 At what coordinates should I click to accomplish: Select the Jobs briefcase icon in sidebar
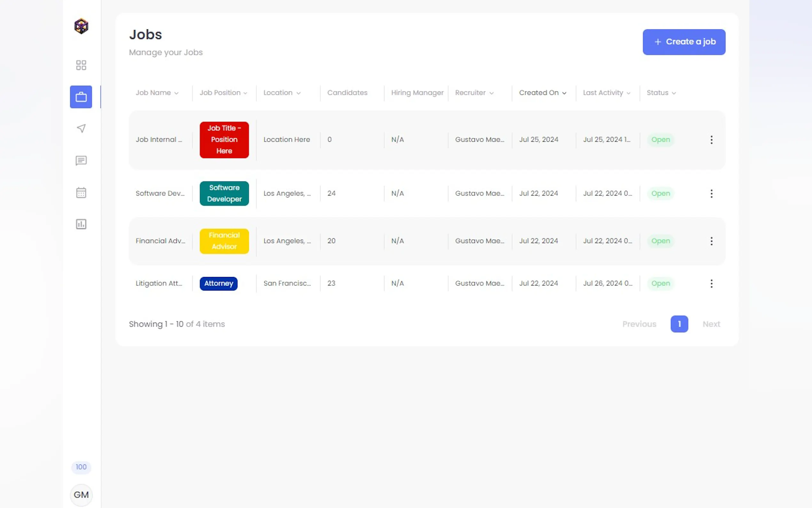tap(81, 97)
